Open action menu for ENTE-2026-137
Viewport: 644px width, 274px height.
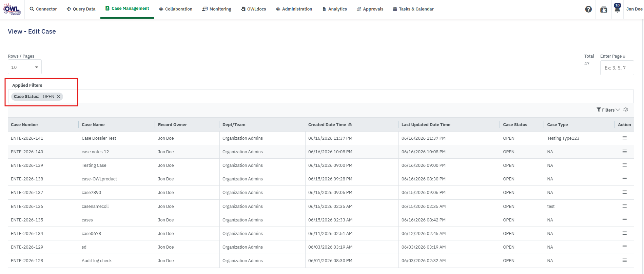(624, 192)
